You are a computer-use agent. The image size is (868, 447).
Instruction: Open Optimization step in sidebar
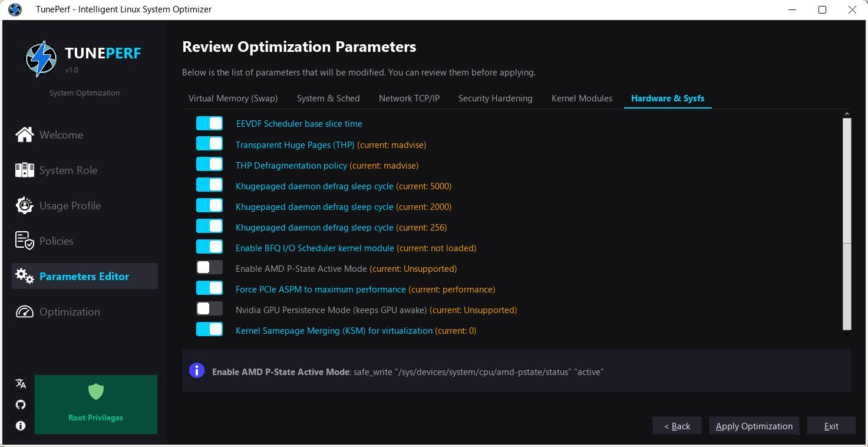(85, 311)
